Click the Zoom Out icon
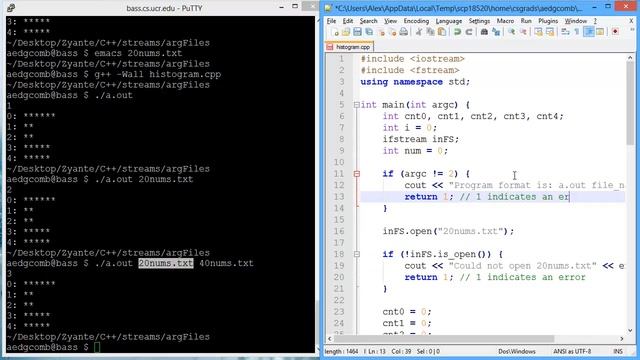 coord(523,32)
